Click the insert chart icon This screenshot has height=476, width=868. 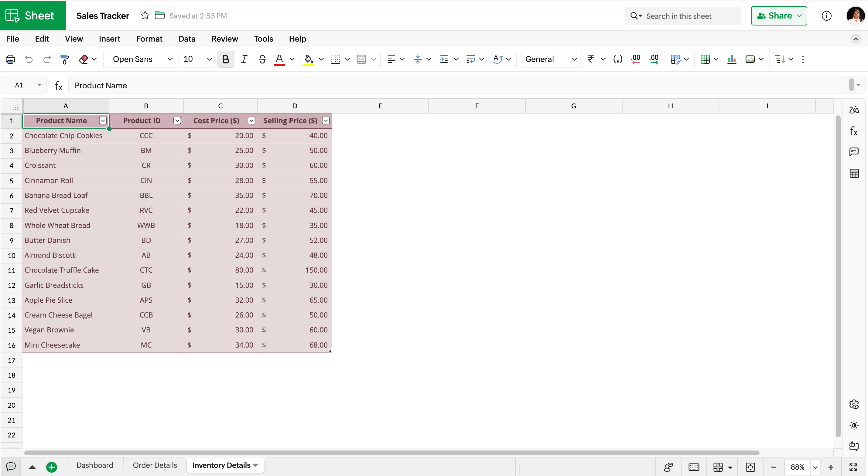pyautogui.click(x=732, y=59)
